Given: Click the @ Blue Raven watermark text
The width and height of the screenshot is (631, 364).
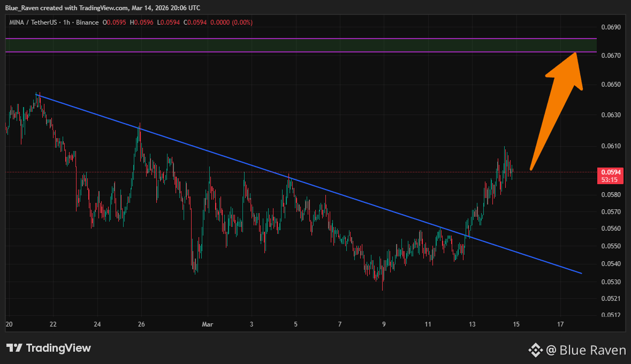Looking at the screenshot, I should tap(586, 350).
